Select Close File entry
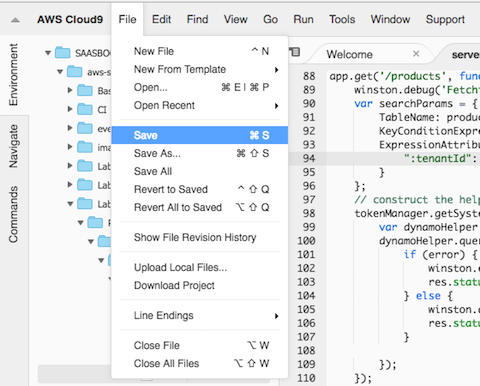This screenshot has height=386, width=480. point(200,345)
